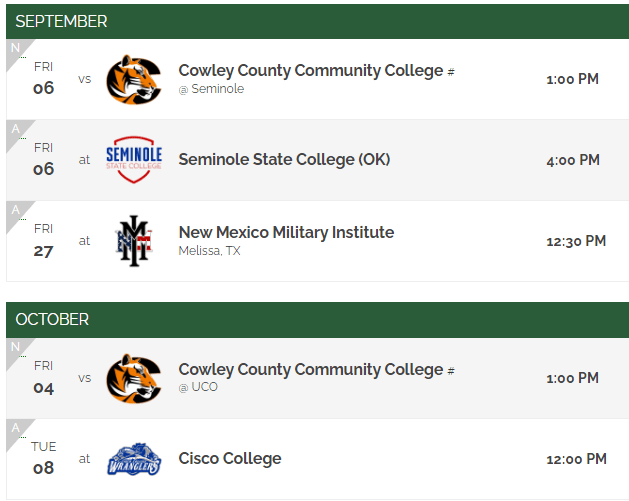
Task: Open Cowley County Community College link at UCO
Action: [x=310, y=369]
